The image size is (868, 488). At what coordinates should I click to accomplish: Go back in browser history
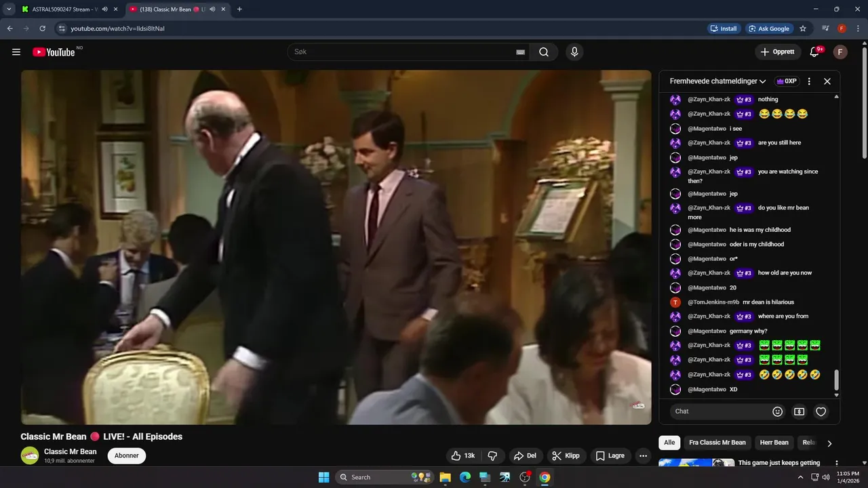click(x=9, y=28)
